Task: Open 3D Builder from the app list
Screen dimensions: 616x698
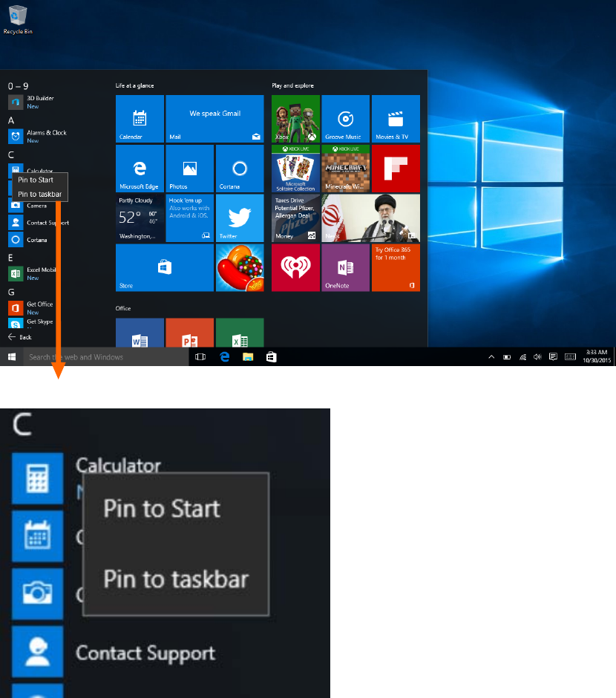Action: tap(40, 102)
